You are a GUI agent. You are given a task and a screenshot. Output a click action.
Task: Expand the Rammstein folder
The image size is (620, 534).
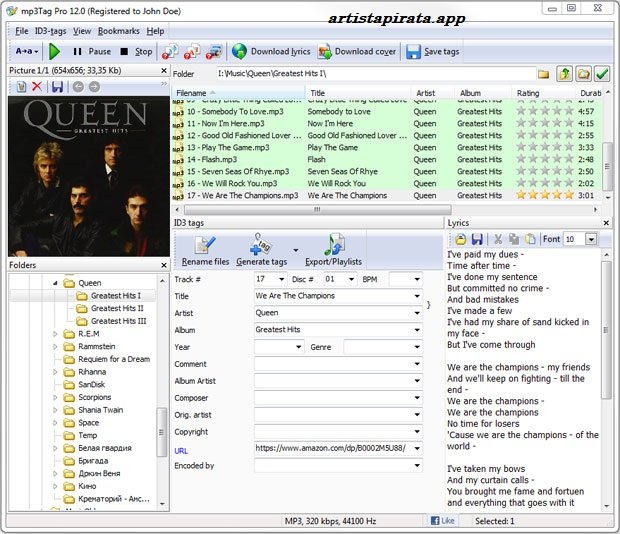click(55, 347)
